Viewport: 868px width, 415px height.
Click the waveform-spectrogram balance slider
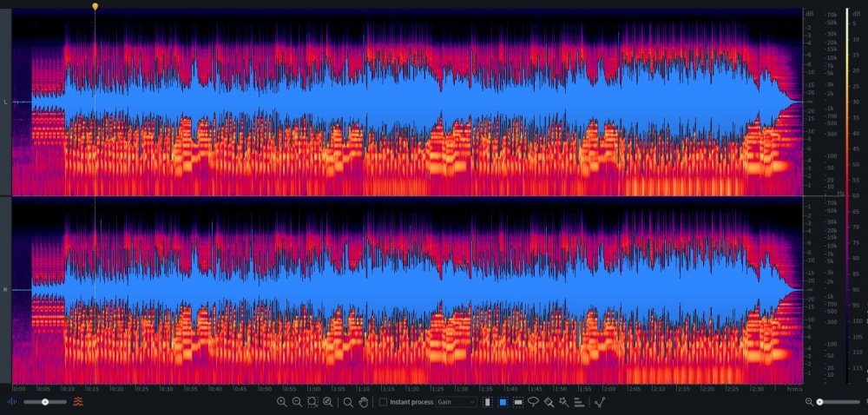[x=45, y=402]
